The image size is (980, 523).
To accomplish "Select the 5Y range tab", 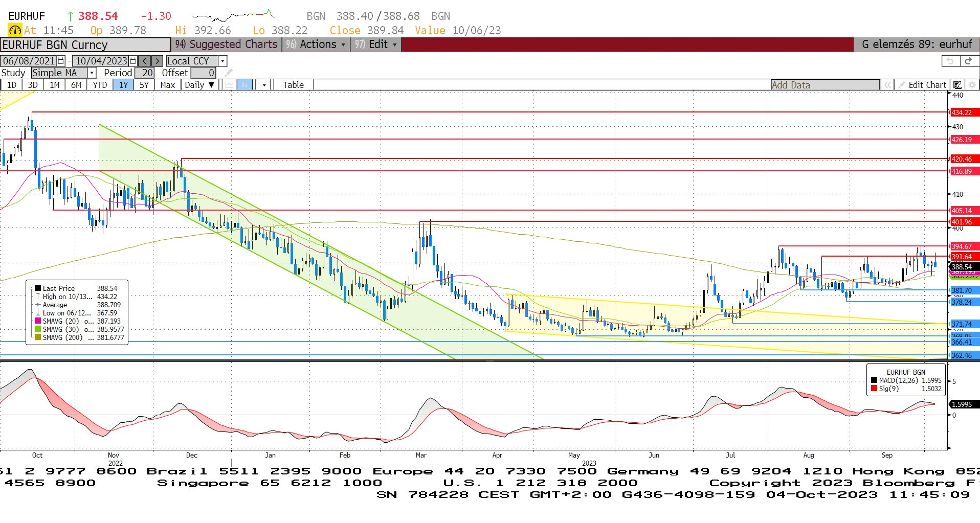I will (144, 85).
